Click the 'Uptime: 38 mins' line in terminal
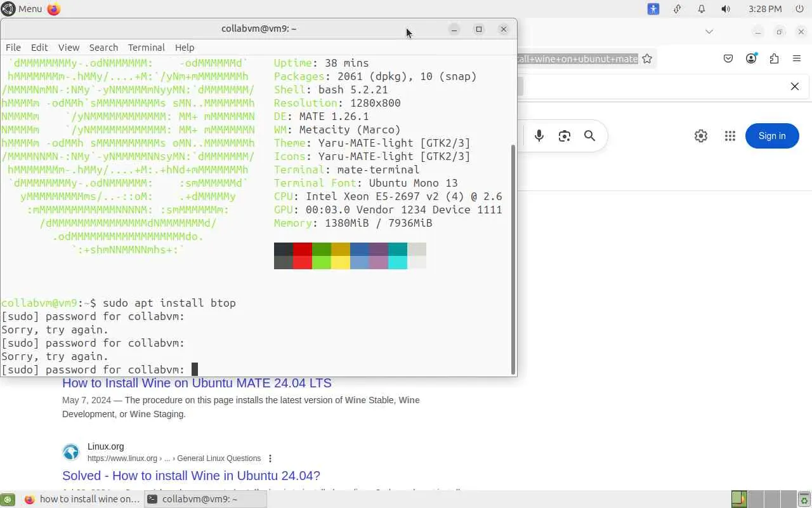The height and width of the screenshot is (508, 812). coord(321,63)
